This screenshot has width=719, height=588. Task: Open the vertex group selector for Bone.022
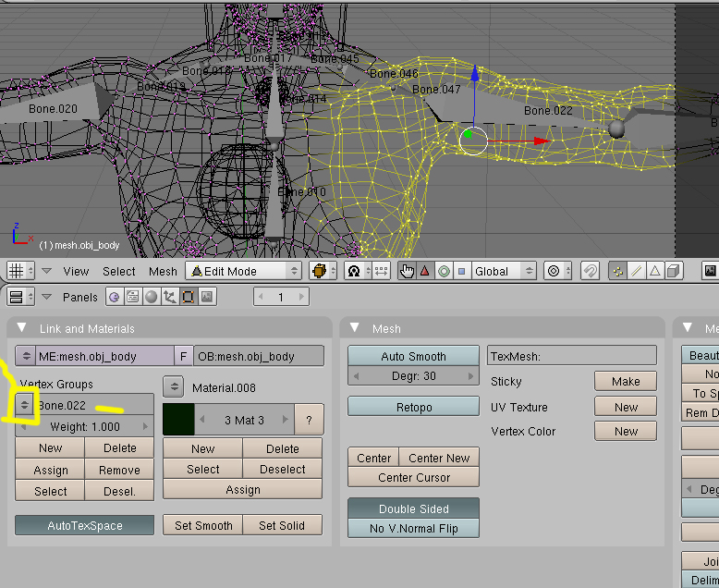click(x=25, y=405)
